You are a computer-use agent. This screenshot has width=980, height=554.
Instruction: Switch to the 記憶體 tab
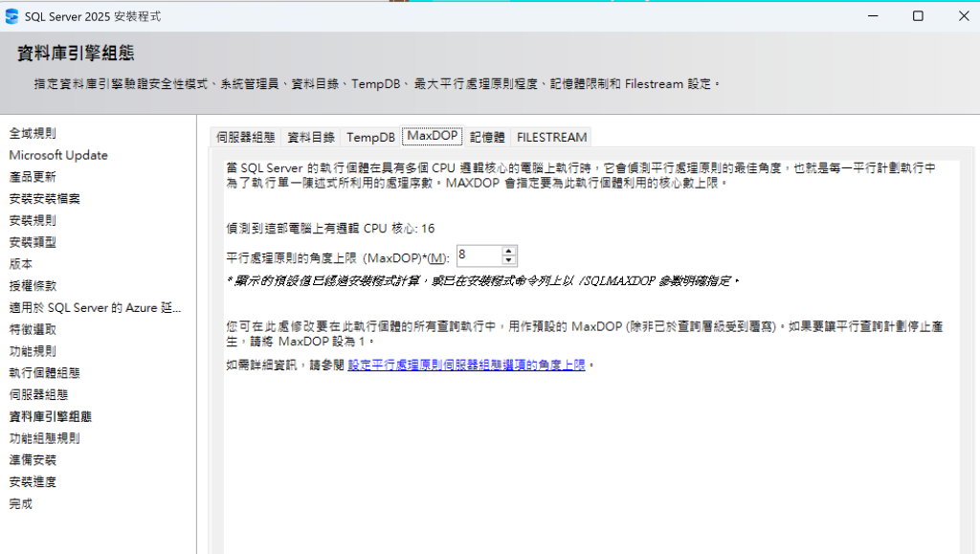[487, 137]
